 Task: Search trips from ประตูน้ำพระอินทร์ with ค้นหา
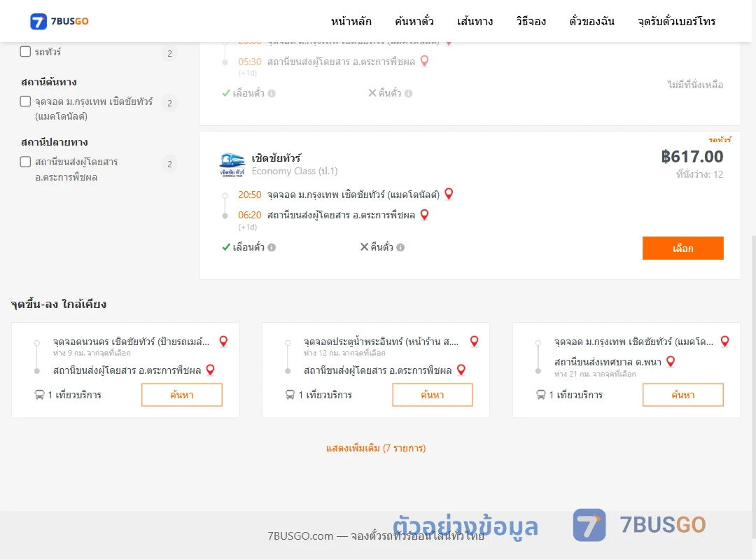[x=433, y=395]
